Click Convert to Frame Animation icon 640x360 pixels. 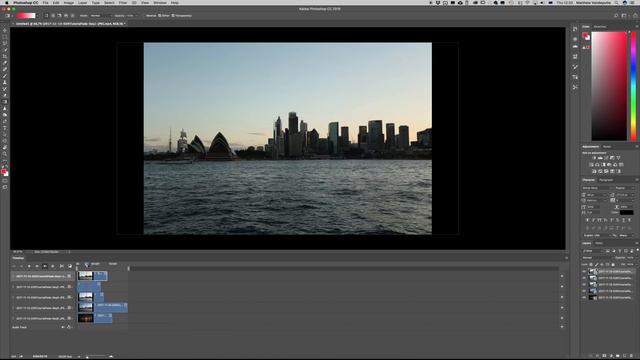13,356
